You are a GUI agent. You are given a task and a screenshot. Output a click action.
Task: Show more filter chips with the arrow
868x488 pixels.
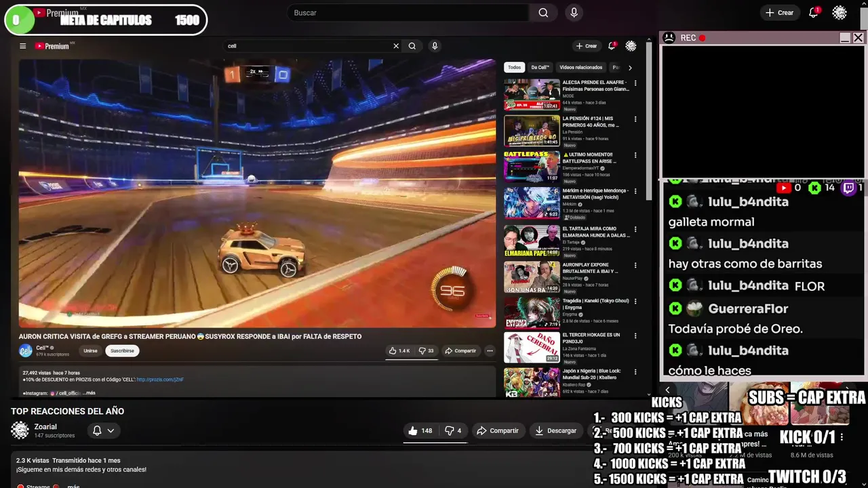click(x=630, y=68)
